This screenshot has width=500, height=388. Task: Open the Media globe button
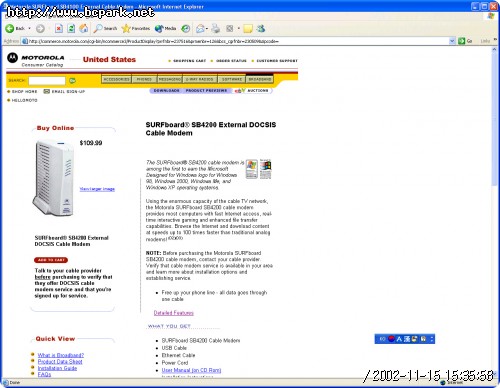[x=165, y=29]
